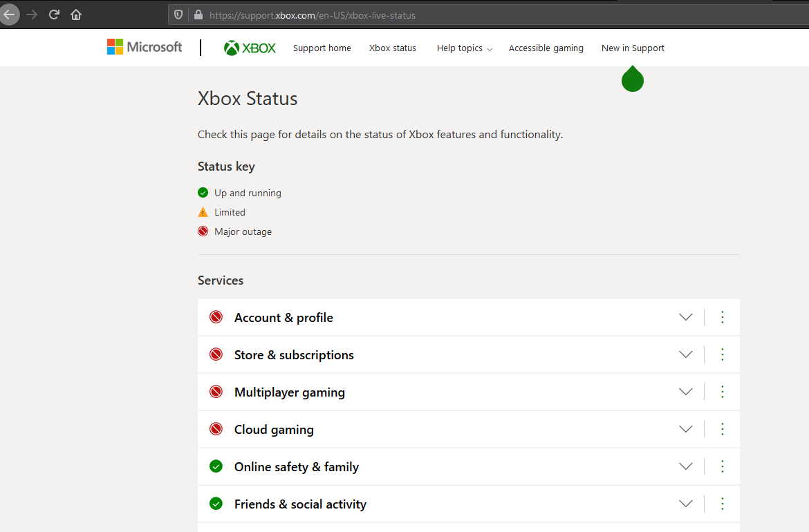Click the Account & profile outage status icon
This screenshot has width=809, height=532.
(216, 317)
